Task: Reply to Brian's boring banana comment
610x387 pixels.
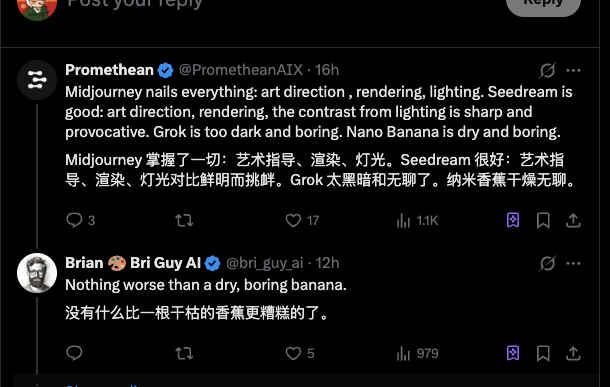Action: coord(74,353)
